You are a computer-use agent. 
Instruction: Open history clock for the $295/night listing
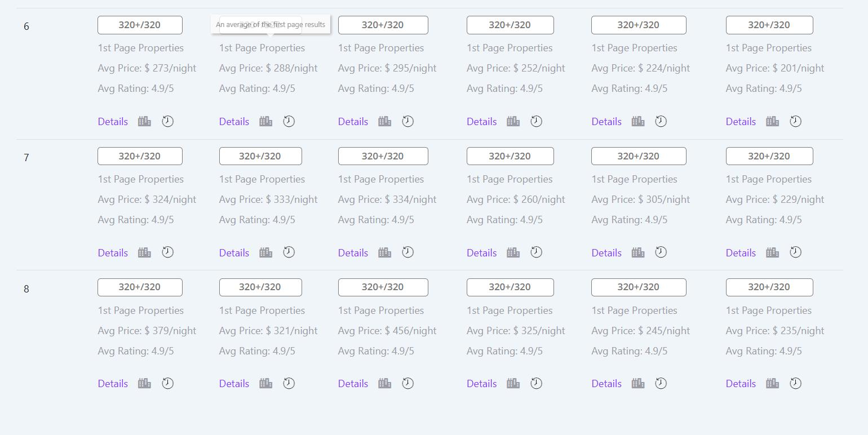[x=408, y=122]
